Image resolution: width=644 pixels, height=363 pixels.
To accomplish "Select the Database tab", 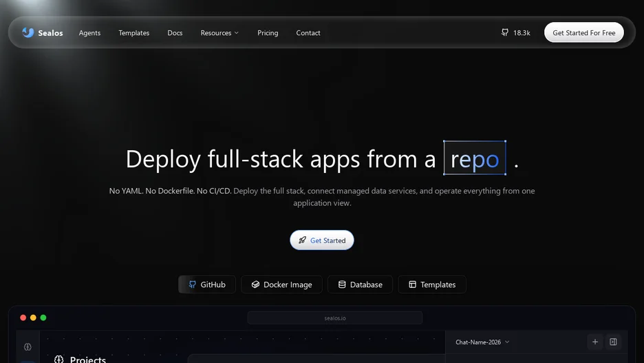I will [361, 284].
